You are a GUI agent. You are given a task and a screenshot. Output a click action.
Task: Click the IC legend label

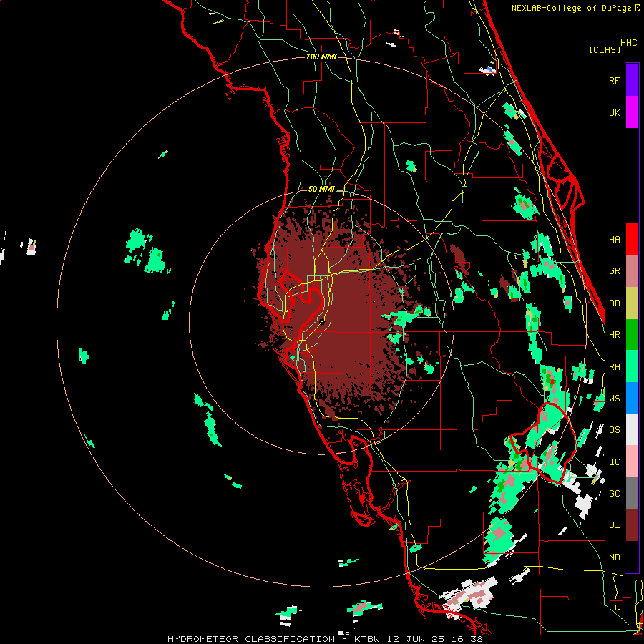coord(614,462)
